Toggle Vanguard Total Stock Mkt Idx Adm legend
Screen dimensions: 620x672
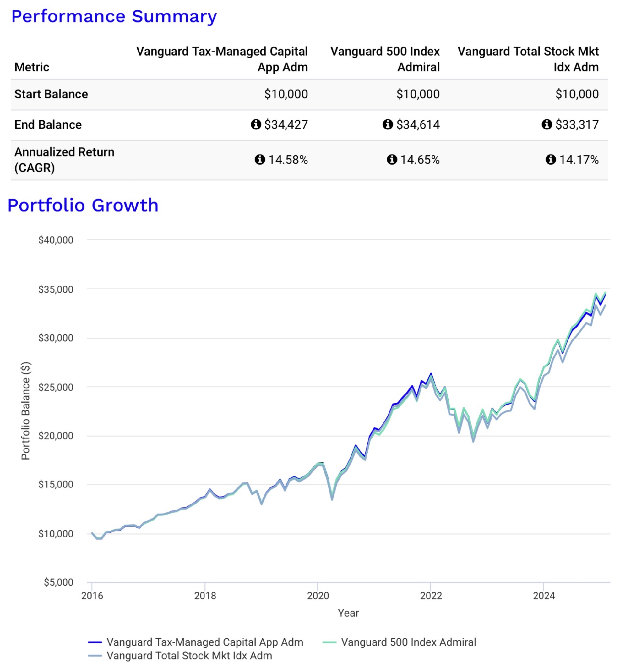(x=180, y=656)
